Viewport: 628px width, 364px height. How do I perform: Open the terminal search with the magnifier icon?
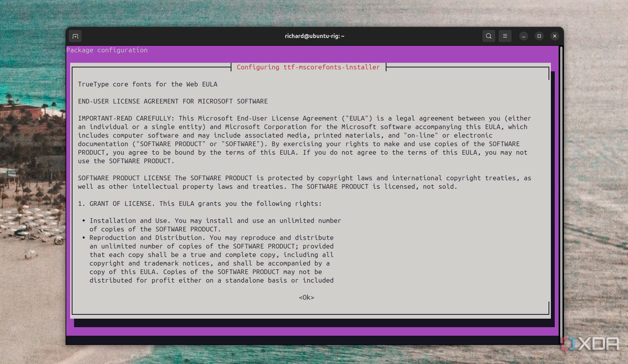(488, 36)
